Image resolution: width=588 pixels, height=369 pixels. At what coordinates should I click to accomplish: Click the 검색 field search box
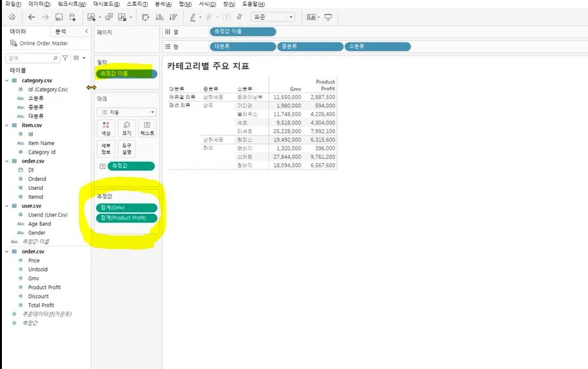(x=33, y=58)
